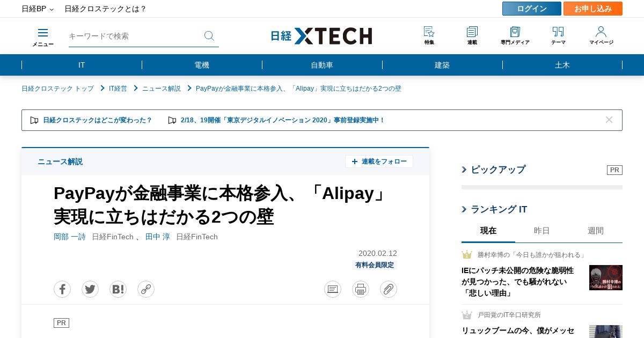Open 日経クロステックとは？ link
Viewport: 644px width, 338px height.
click(105, 9)
